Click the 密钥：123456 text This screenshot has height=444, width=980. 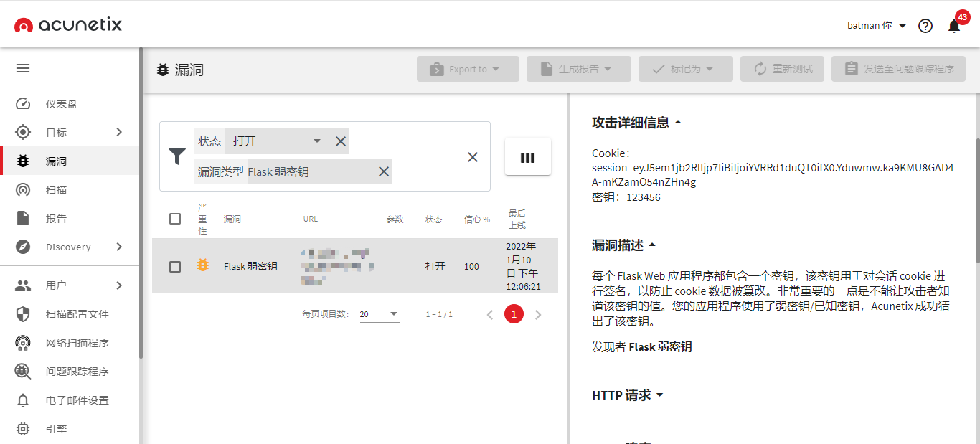tap(626, 197)
